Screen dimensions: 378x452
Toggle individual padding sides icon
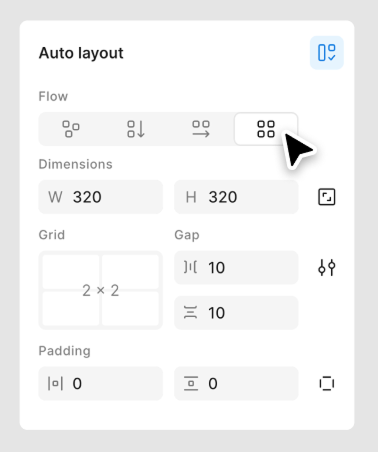(x=327, y=384)
